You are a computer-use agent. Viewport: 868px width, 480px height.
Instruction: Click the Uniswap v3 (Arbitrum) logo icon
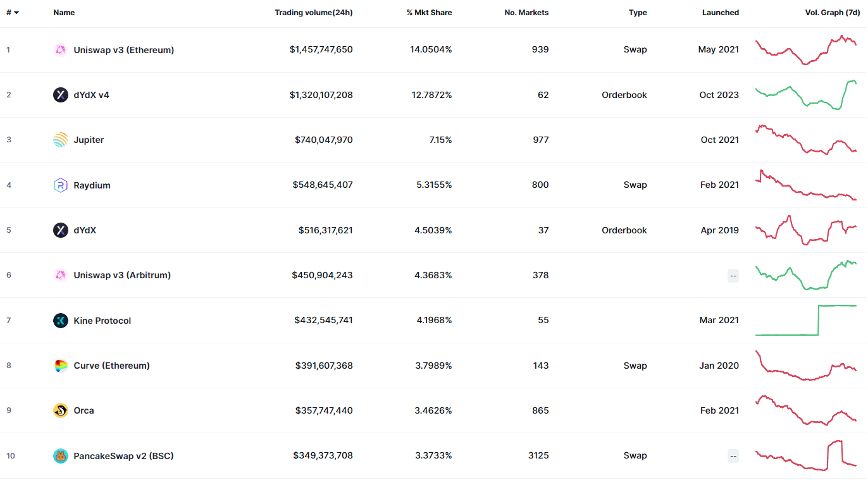(x=61, y=275)
